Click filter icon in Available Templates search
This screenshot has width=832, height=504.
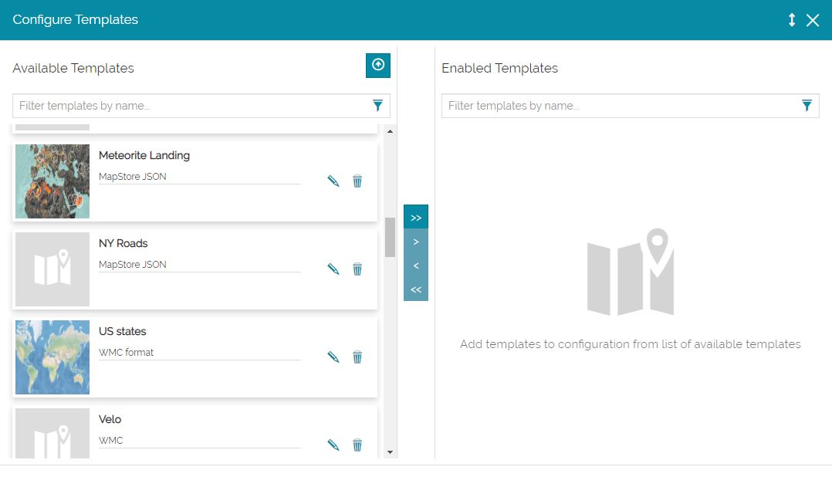click(377, 106)
